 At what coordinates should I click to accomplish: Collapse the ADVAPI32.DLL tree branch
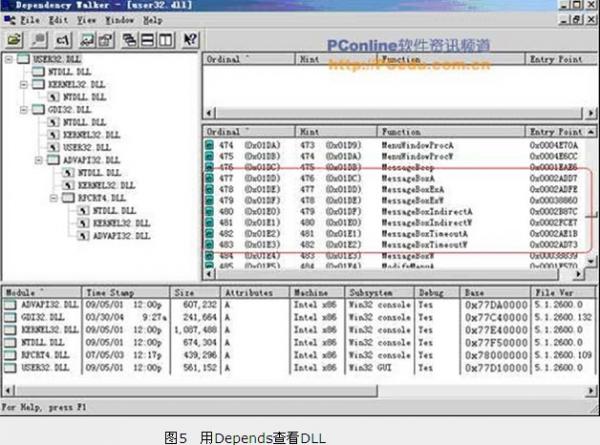click(39, 160)
